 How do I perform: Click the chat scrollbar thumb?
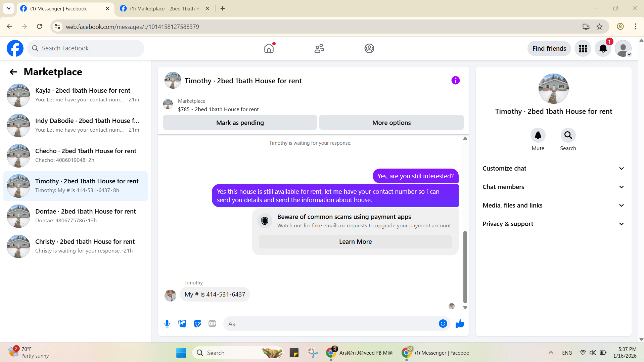(x=465, y=267)
